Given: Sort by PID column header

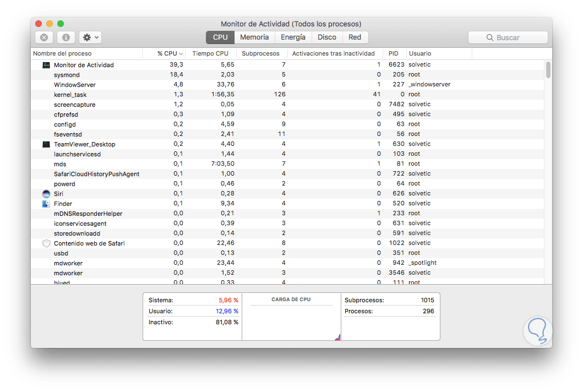Looking at the screenshot, I should (x=394, y=53).
